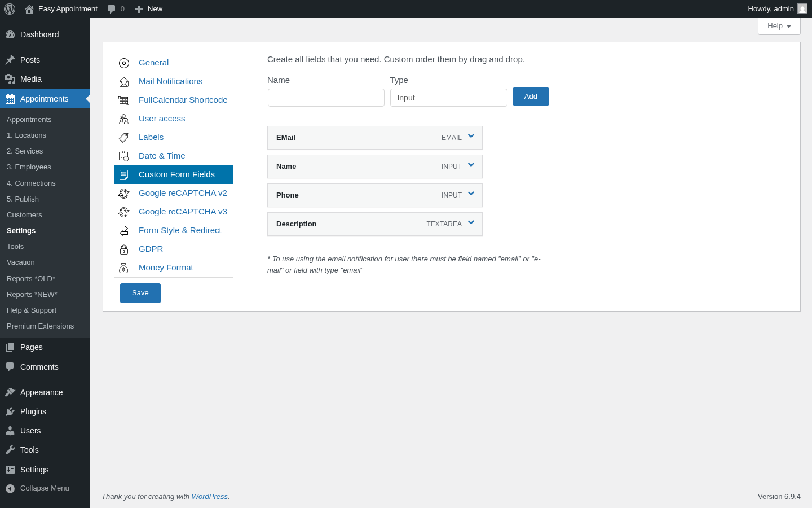The height and width of the screenshot is (508, 812).
Task: Click the Users person icon
Action: pyautogui.click(x=10, y=431)
